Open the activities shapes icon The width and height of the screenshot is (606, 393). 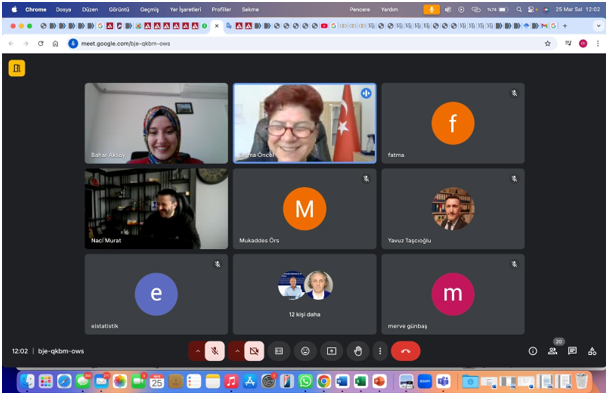point(592,351)
